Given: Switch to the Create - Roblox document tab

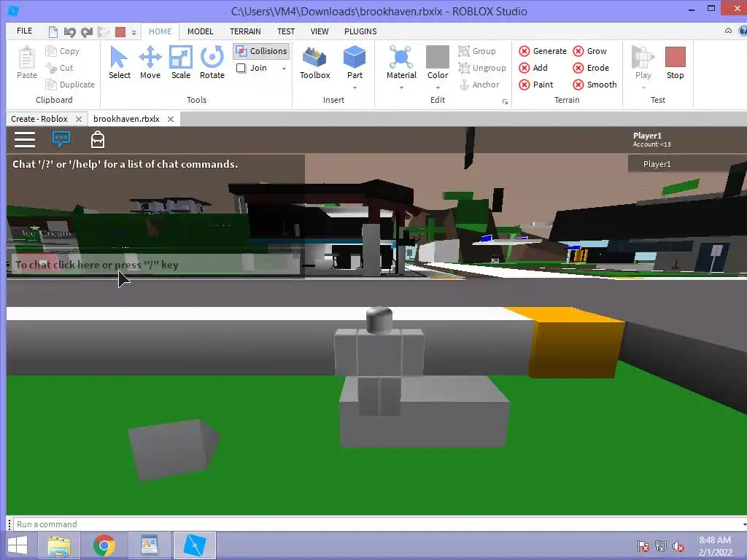Looking at the screenshot, I should (x=39, y=119).
